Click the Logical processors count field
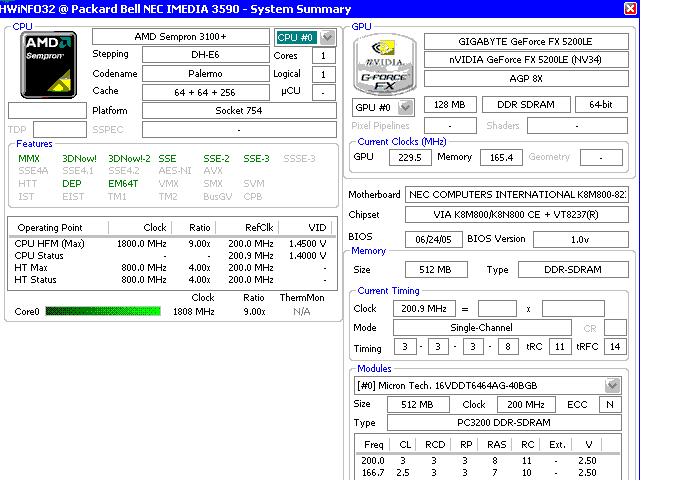This screenshot has height=486, width=694. coord(324,74)
